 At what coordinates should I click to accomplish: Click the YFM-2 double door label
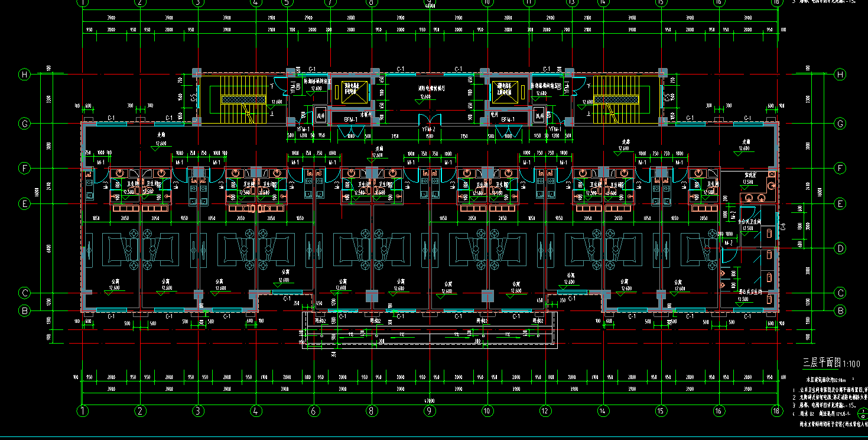(428, 130)
